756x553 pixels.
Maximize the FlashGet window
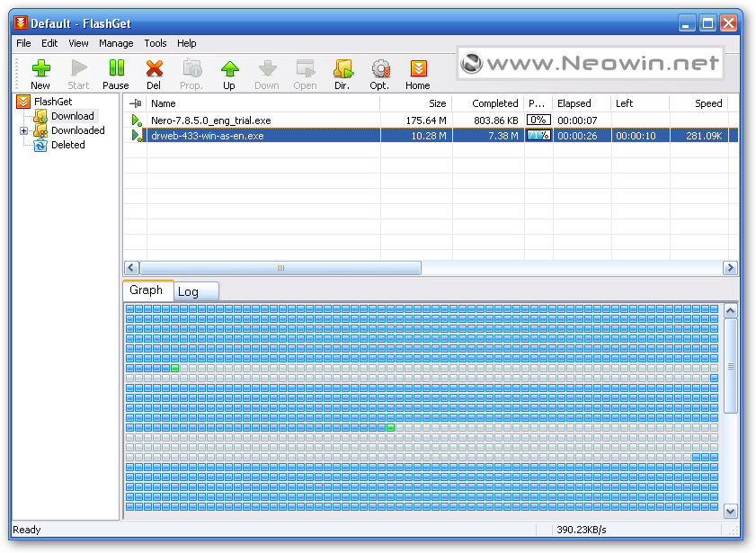tap(707, 22)
